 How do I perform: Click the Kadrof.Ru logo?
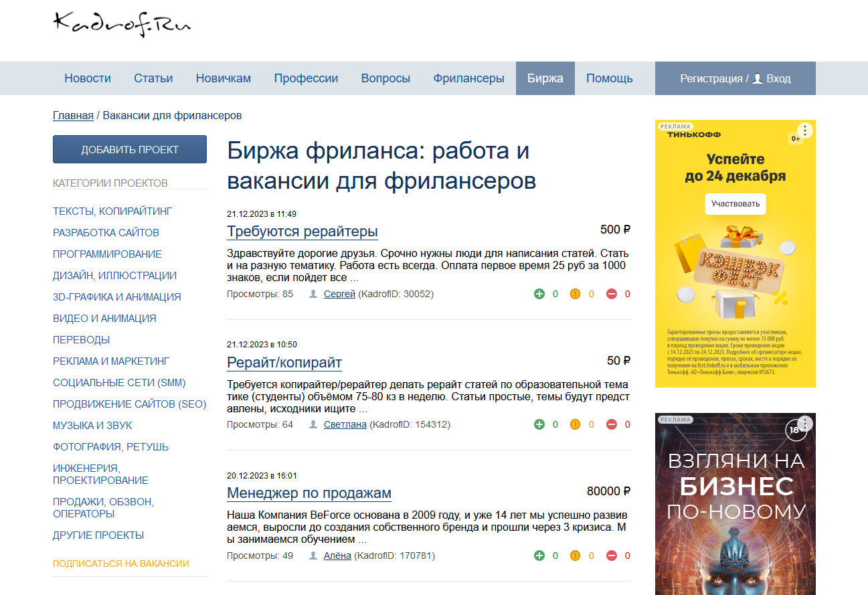coord(122,23)
